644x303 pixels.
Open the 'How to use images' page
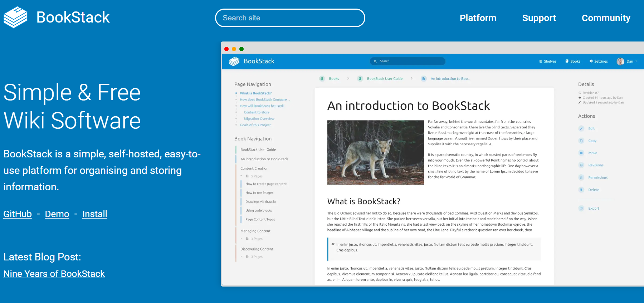[259, 193]
